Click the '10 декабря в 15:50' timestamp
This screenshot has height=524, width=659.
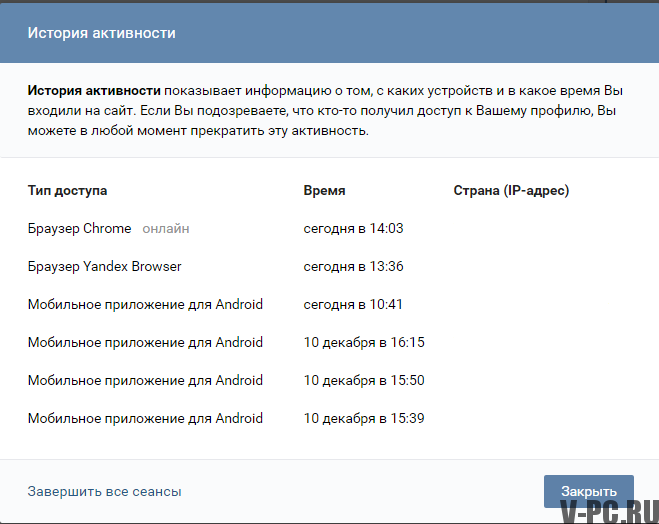click(x=364, y=380)
